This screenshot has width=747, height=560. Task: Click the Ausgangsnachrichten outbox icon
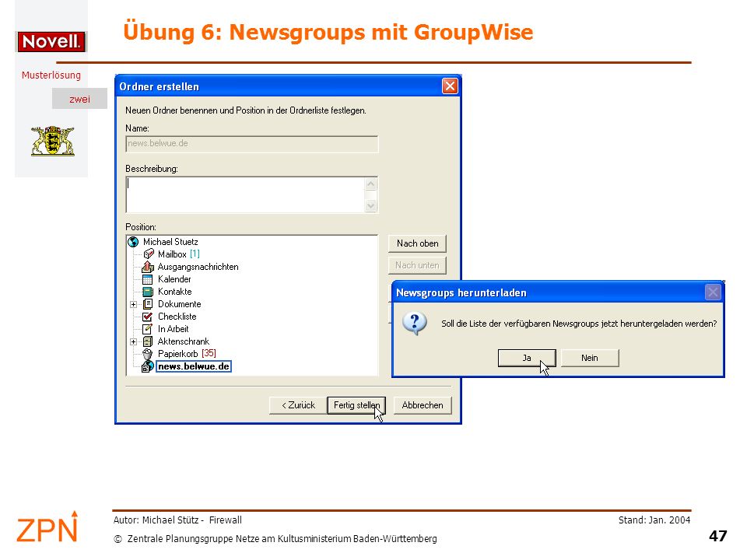(x=148, y=267)
